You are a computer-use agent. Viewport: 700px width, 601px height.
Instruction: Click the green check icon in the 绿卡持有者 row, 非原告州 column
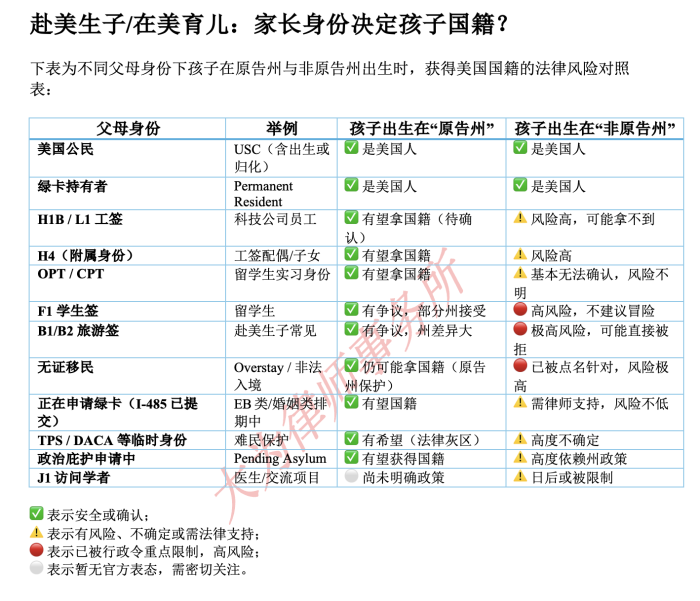tap(520, 184)
